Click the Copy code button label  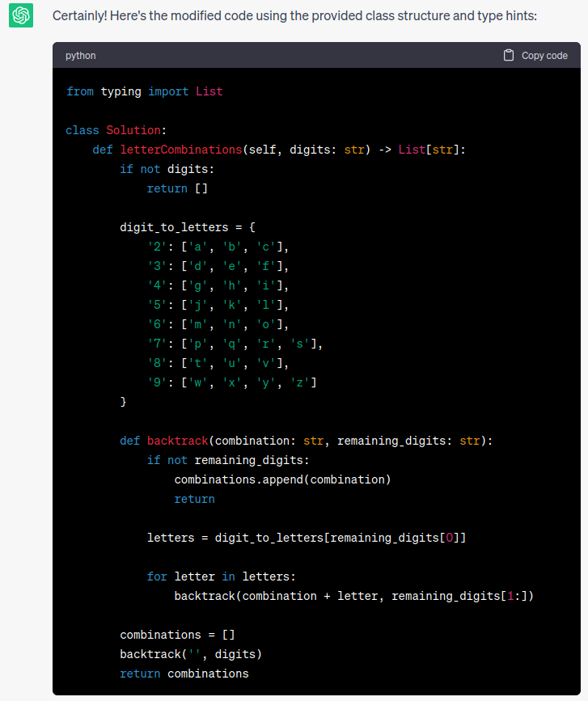click(x=544, y=56)
